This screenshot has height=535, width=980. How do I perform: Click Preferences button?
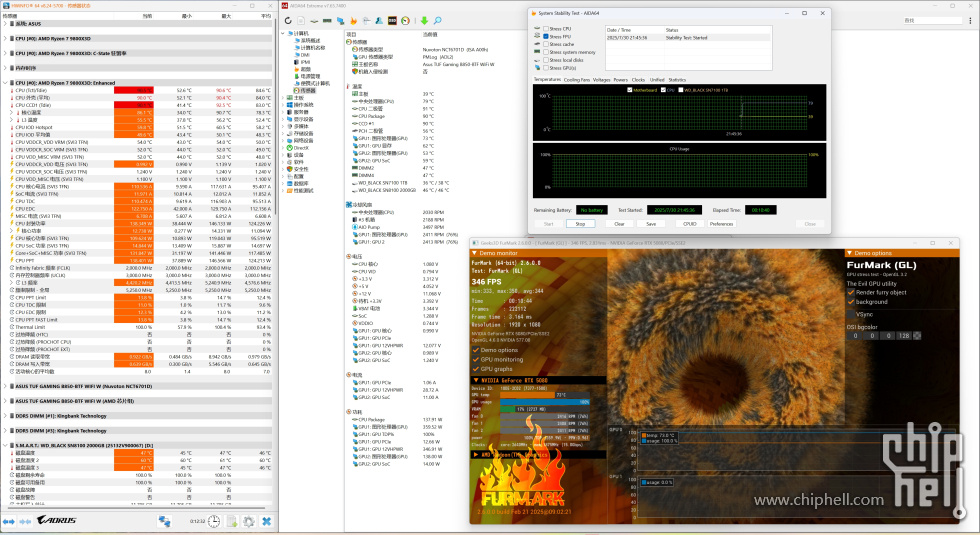tap(721, 224)
